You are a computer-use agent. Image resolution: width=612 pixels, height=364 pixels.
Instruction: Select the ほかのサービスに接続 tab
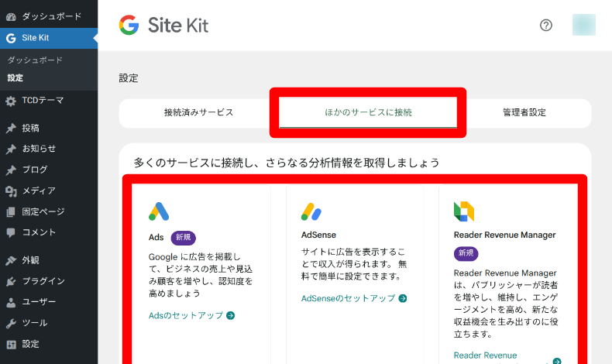click(x=368, y=113)
